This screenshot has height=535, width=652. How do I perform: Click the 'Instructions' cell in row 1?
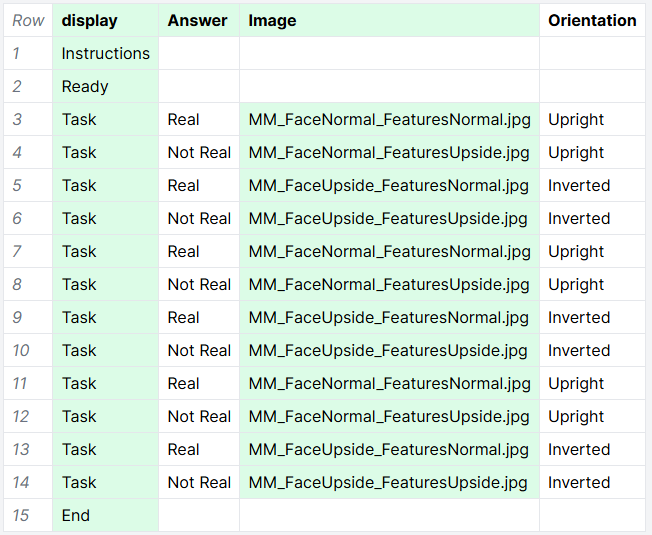tap(105, 53)
